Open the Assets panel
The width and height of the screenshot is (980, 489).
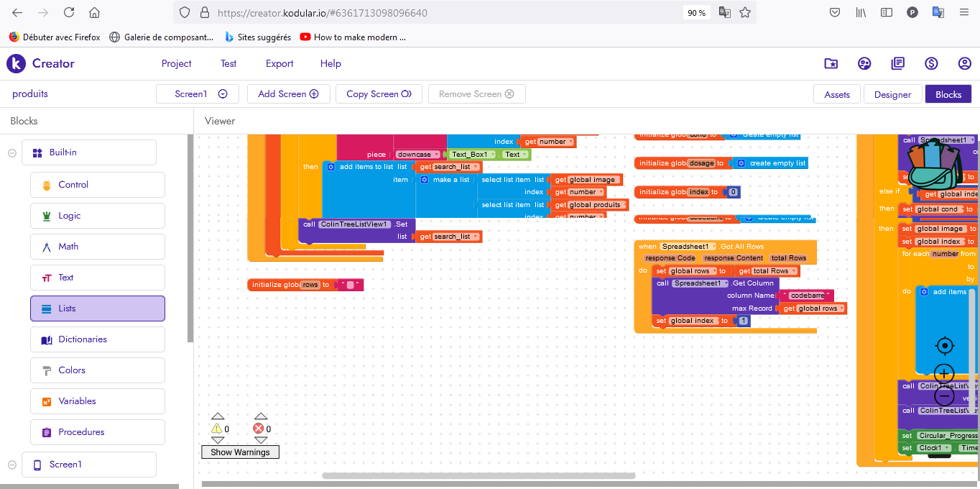837,94
